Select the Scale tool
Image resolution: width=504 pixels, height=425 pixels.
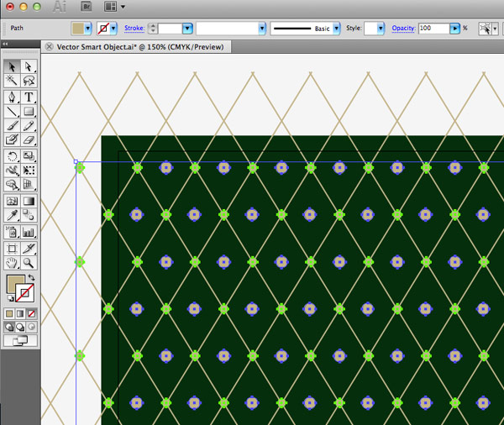pyautogui.click(x=29, y=156)
